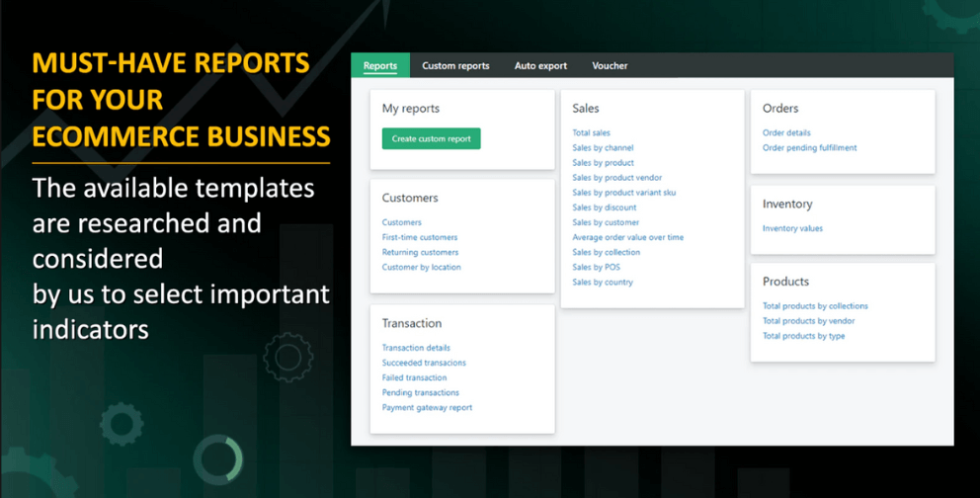This screenshot has height=498, width=980.
Task: View Sales by product variant sku
Action: click(x=624, y=193)
